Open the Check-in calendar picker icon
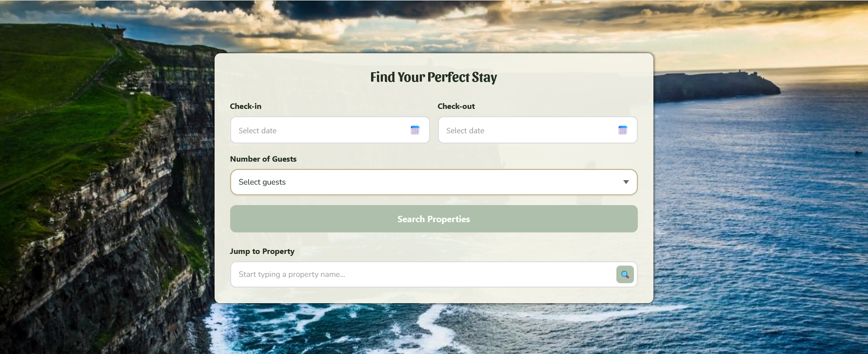Viewport: 868px width, 354px height. pos(415,130)
